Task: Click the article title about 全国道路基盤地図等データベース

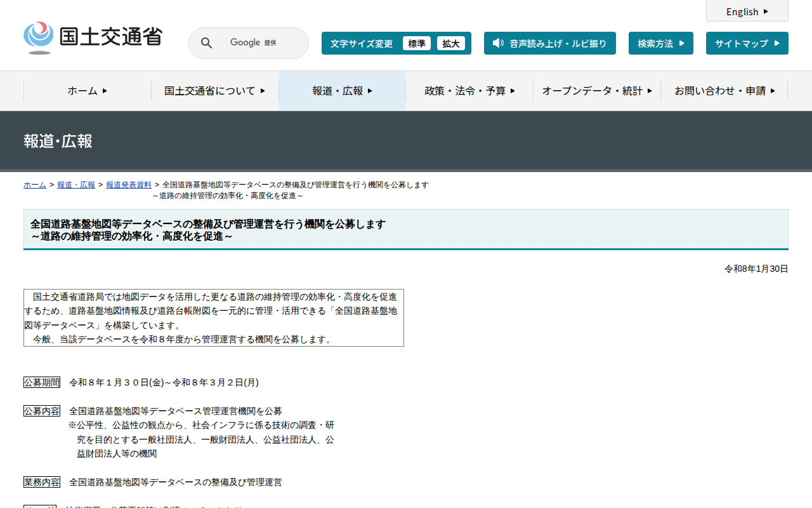Action: click(208, 230)
